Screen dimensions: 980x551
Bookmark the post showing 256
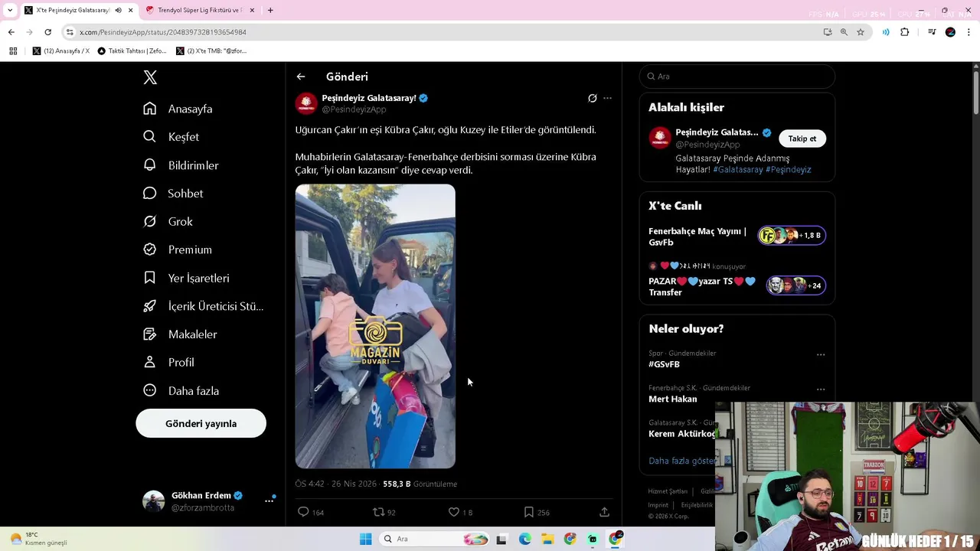528,512
